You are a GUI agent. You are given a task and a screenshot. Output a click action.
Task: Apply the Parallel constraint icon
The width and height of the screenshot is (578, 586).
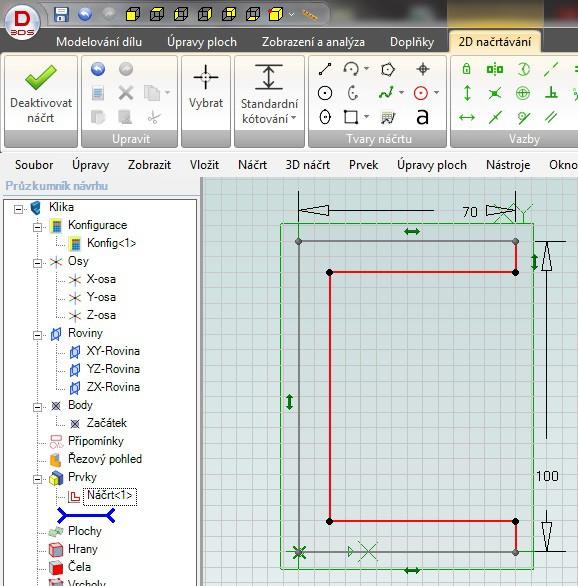(551, 117)
